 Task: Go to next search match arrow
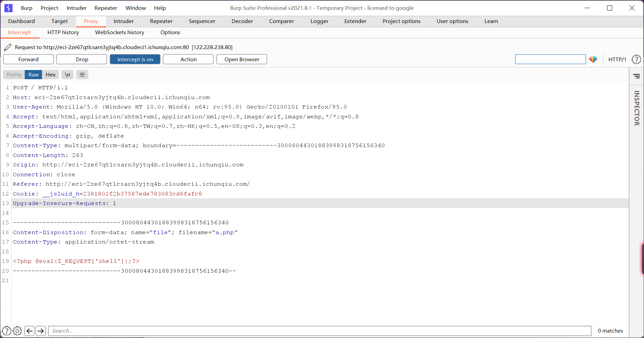(x=41, y=331)
